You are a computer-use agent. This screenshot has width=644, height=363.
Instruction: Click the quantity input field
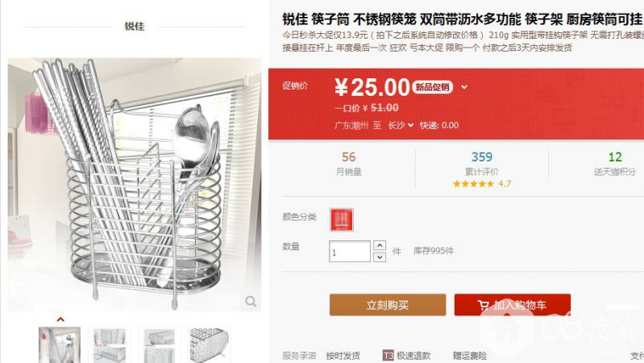(350, 251)
